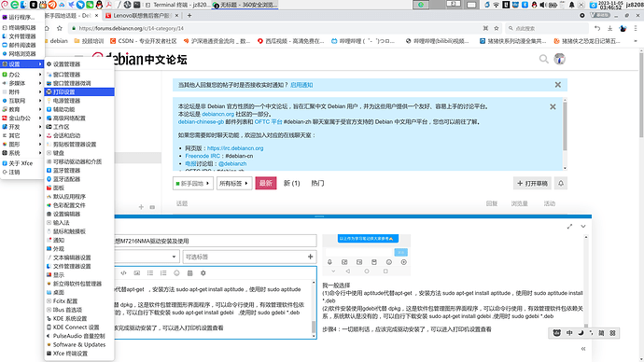
Task: Click the upload image icon in editor toolbar
Action: pos(137,273)
